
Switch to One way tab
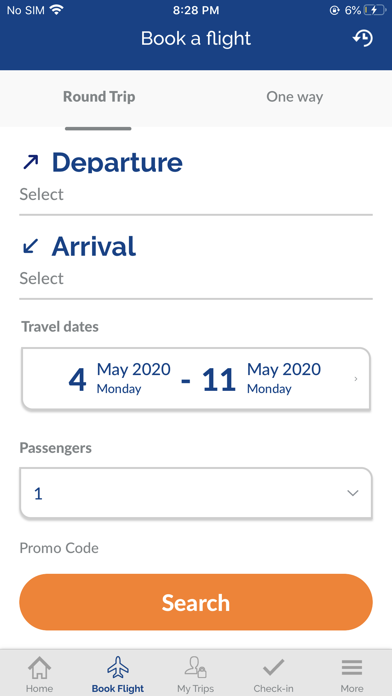pyautogui.click(x=294, y=97)
